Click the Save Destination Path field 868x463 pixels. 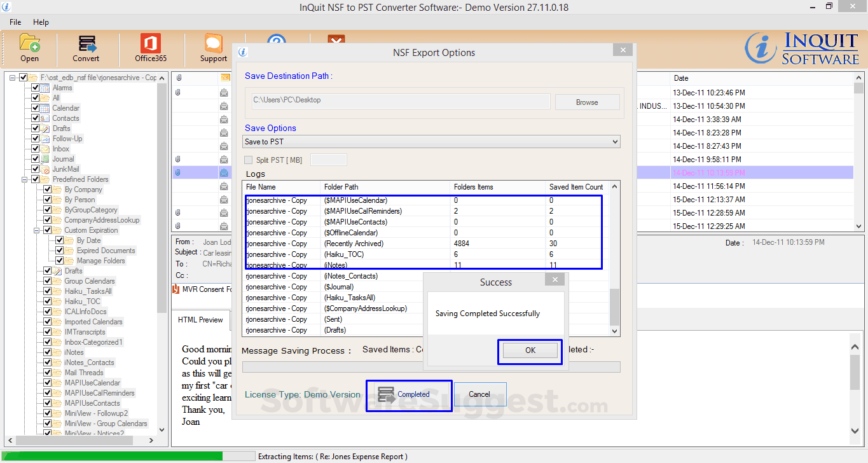tap(401, 100)
